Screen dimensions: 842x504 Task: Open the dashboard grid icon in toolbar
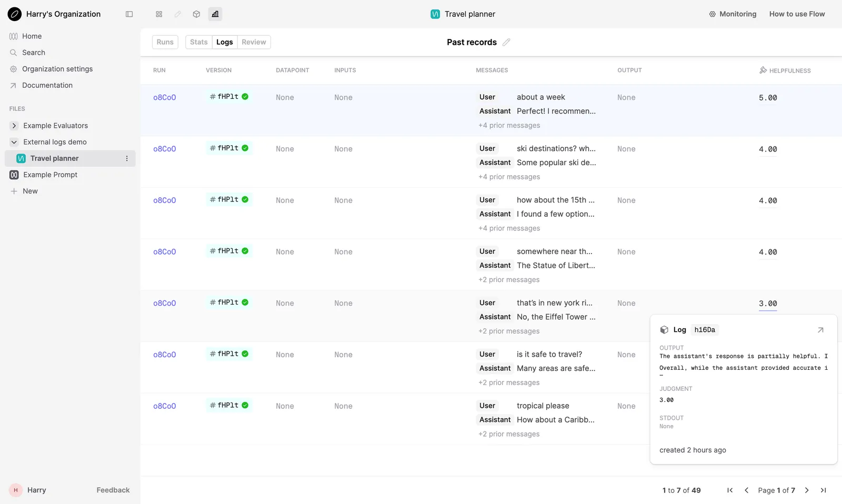[159, 14]
